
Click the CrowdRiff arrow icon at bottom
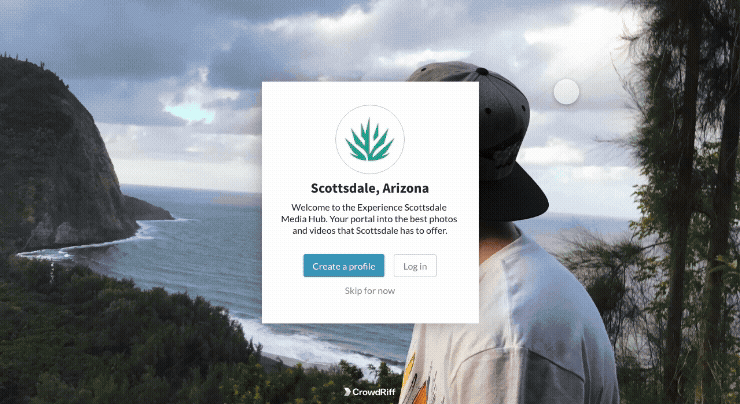click(347, 392)
